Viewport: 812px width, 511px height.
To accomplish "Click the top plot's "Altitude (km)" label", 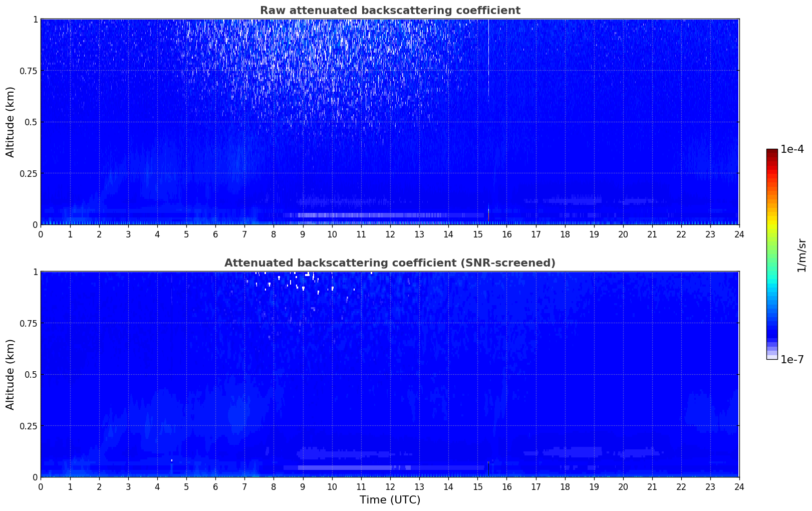I will (x=11, y=122).
